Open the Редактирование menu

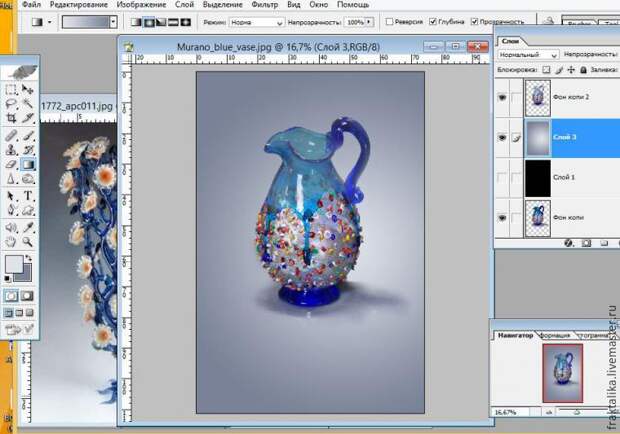pos(79,5)
